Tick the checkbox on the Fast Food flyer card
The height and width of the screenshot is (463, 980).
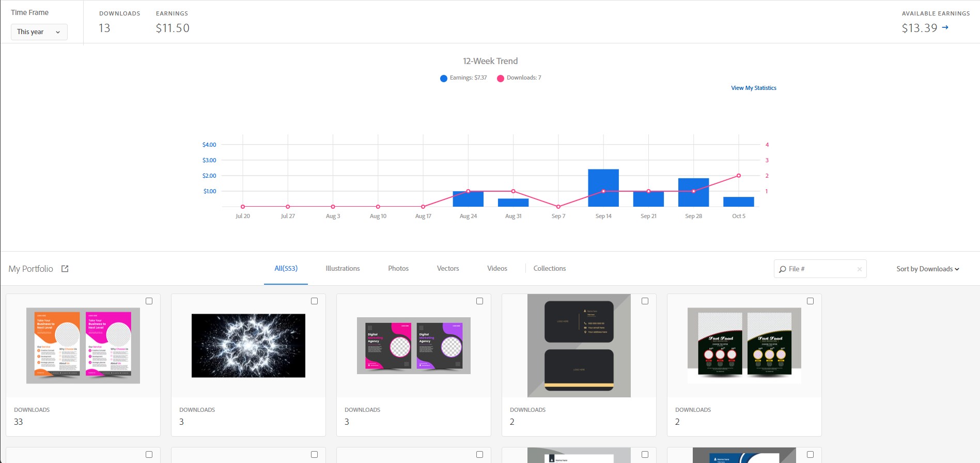pyautogui.click(x=811, y=301)
